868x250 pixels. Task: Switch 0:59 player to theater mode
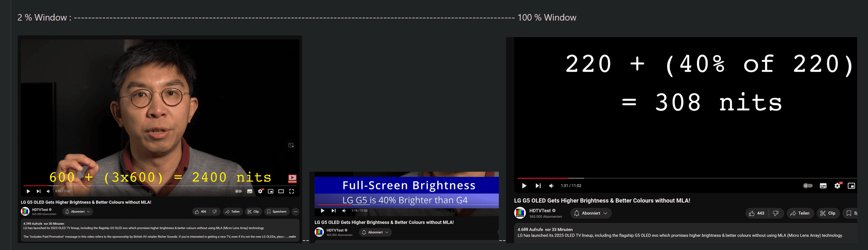pyautogui.click(x=281, y=191)
